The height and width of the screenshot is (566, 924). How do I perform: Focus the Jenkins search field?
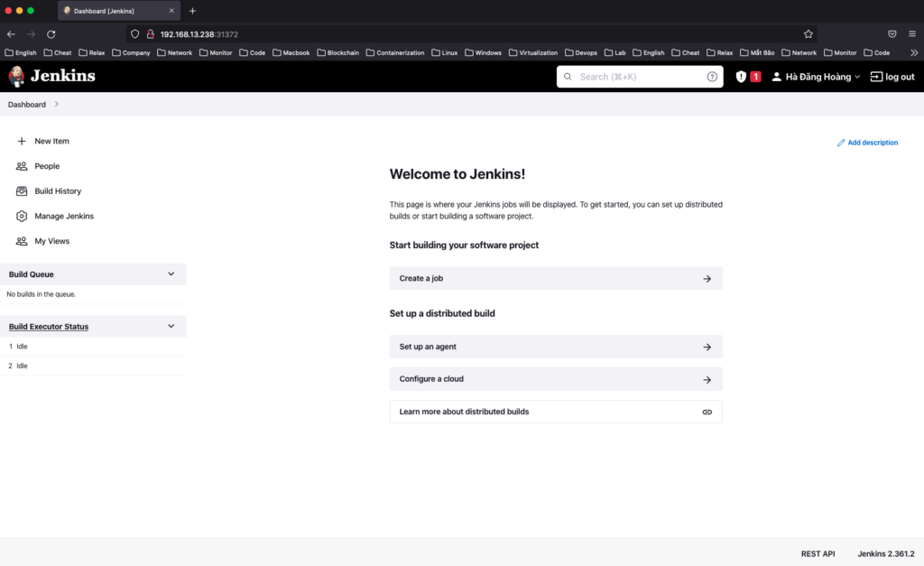pyautogui.click(x=640, y=77)
